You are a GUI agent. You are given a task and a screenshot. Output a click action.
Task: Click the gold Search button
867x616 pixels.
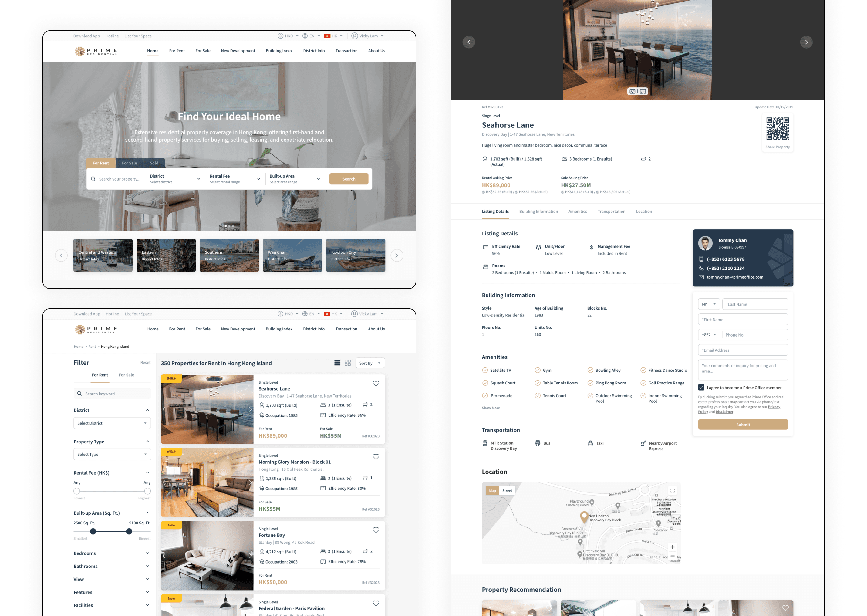click(x=349, y=179)
